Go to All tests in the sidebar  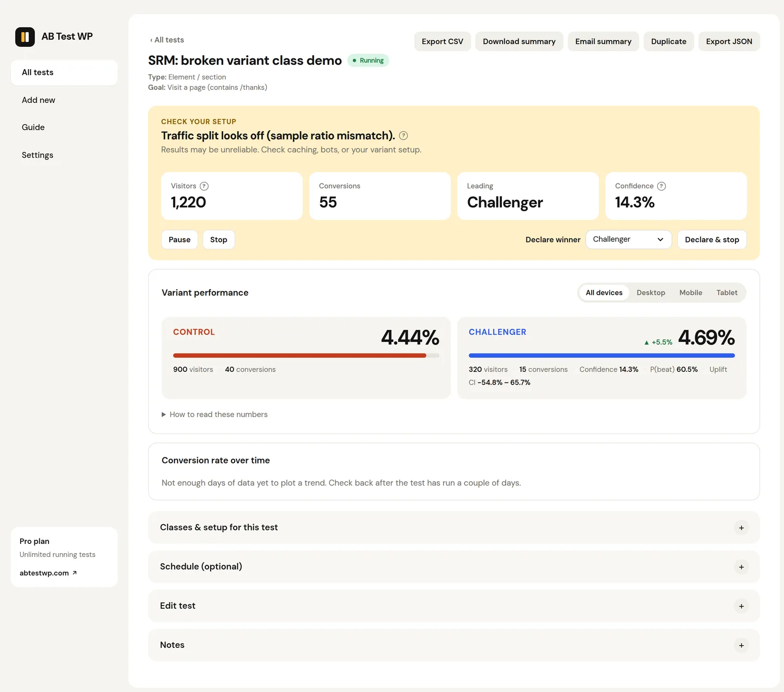point(64,72)
